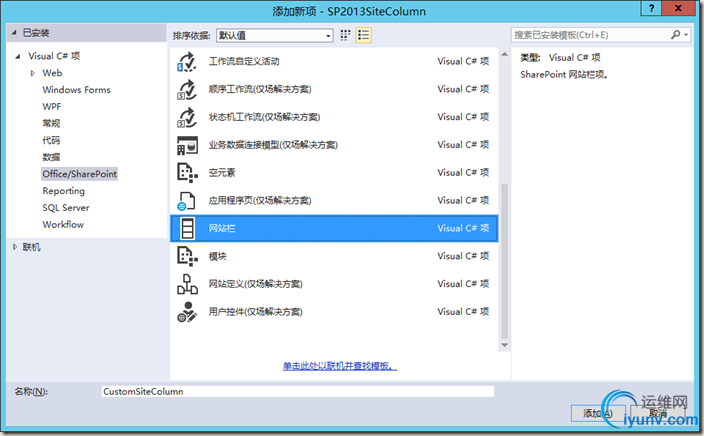Screen dimensions: 704x436
Task: Select Windows Forms category
Action: [76, 90]
